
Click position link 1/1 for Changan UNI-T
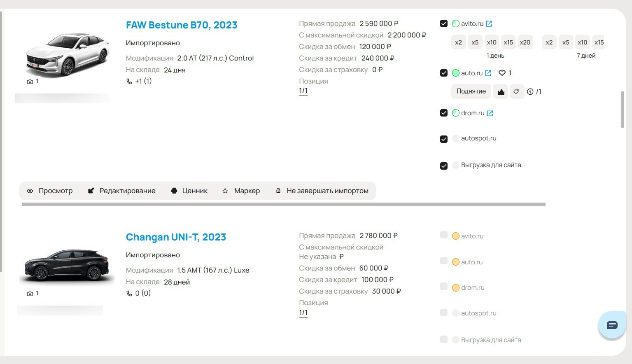coord(303,313)
